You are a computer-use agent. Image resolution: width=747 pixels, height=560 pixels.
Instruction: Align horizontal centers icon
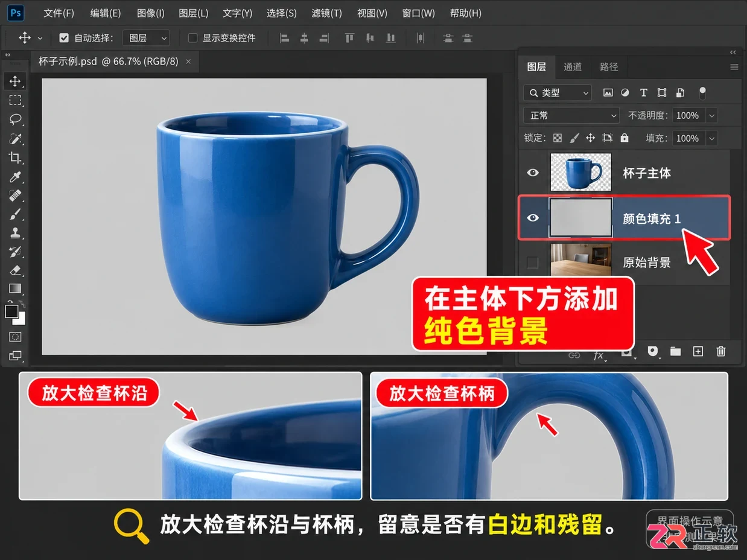point(304,38)
